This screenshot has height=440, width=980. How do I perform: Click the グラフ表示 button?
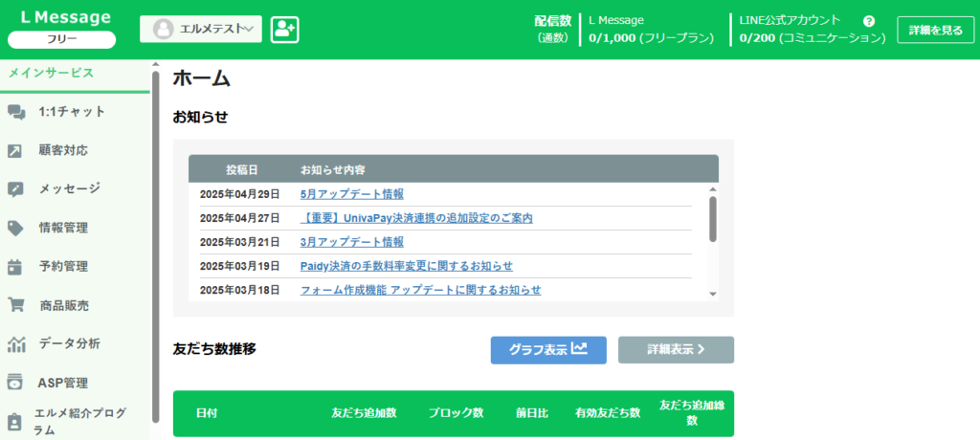click(548, 350)
